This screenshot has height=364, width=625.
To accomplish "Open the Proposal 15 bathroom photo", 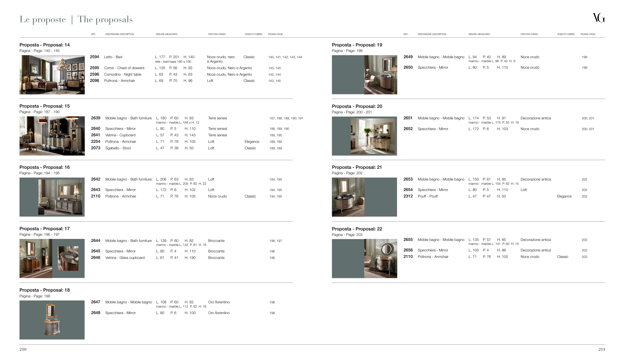I will pos(52,136).
